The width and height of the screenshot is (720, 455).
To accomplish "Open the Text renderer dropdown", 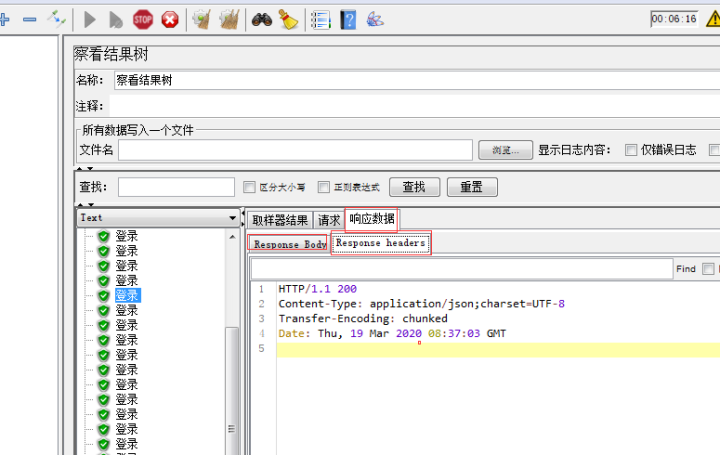I will coord(158,218).
